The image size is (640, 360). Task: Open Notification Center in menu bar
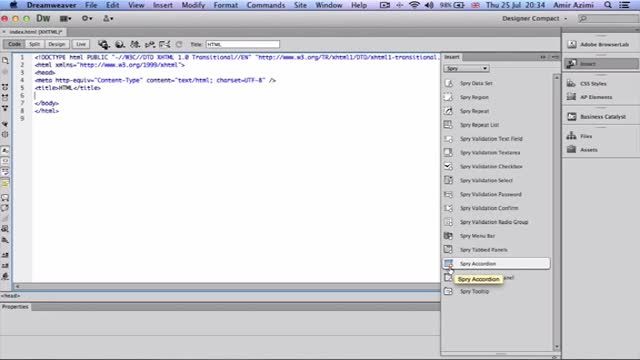tap(624, 5)
